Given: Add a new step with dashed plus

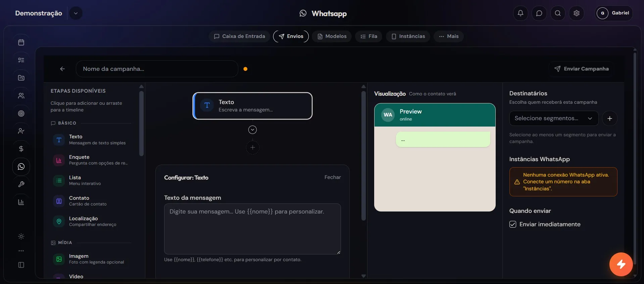Looking at the screenshot, I should point(252,148).
